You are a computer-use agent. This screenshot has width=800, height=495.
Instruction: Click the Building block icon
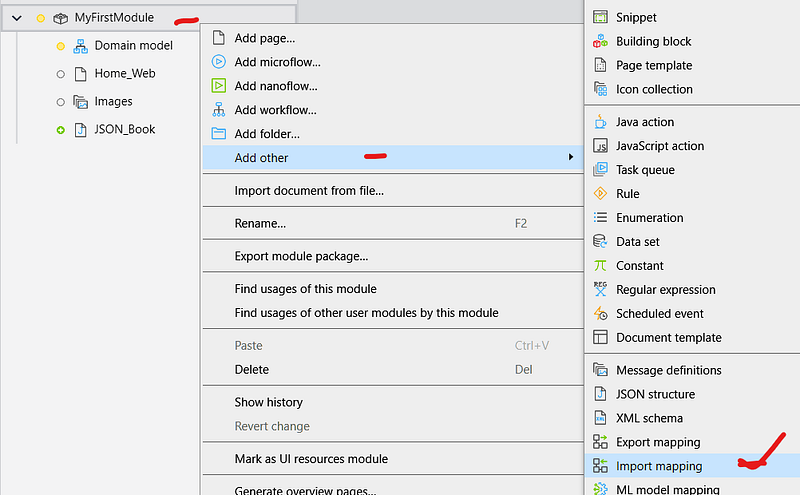[x=600, y=42]
